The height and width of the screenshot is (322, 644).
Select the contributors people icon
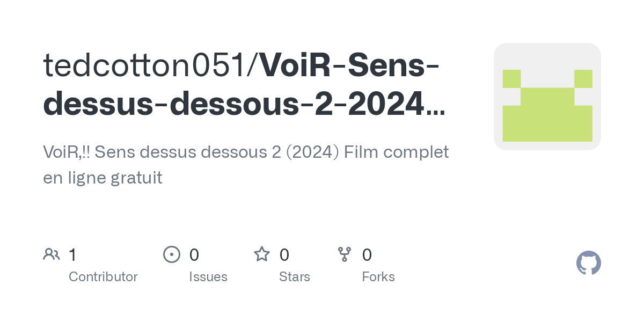52,254
